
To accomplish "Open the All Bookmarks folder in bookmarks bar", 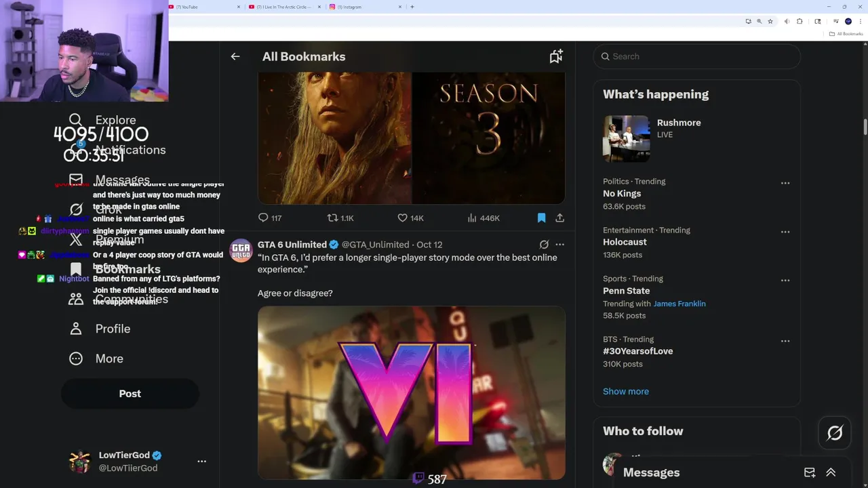I will (x=846, y=34).
